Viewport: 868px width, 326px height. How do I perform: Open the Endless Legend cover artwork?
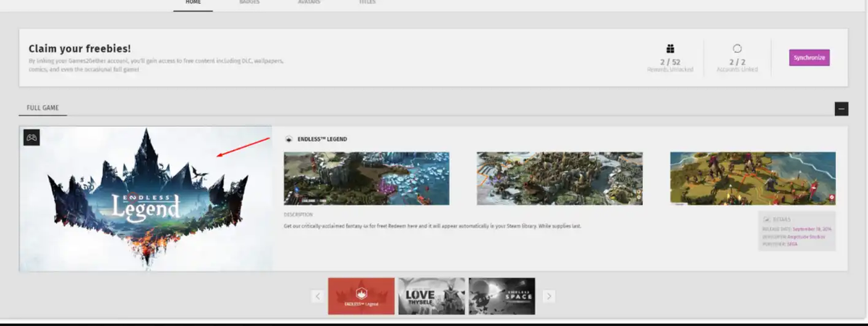145,198
